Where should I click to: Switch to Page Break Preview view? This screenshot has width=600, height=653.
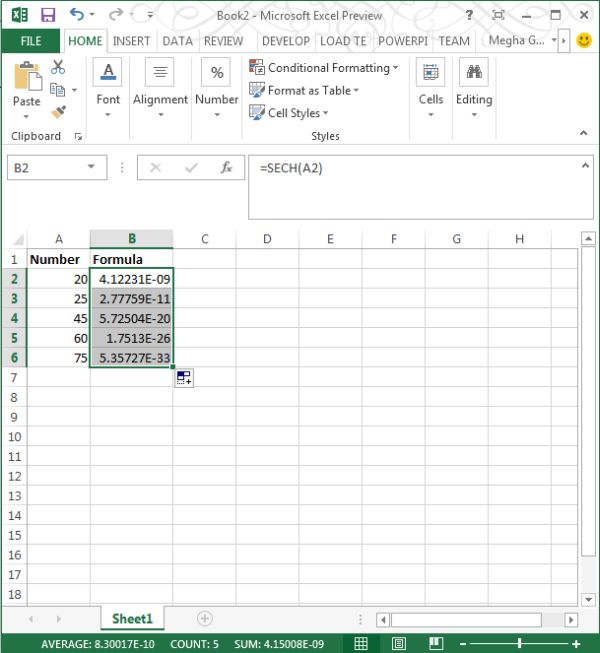[x=436, y=643]
